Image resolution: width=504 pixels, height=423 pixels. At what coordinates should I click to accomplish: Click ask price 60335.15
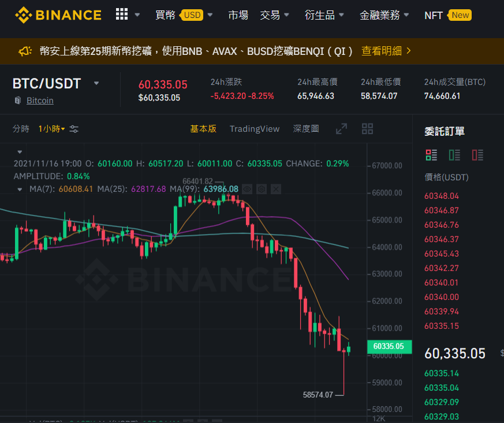(442, 326)
